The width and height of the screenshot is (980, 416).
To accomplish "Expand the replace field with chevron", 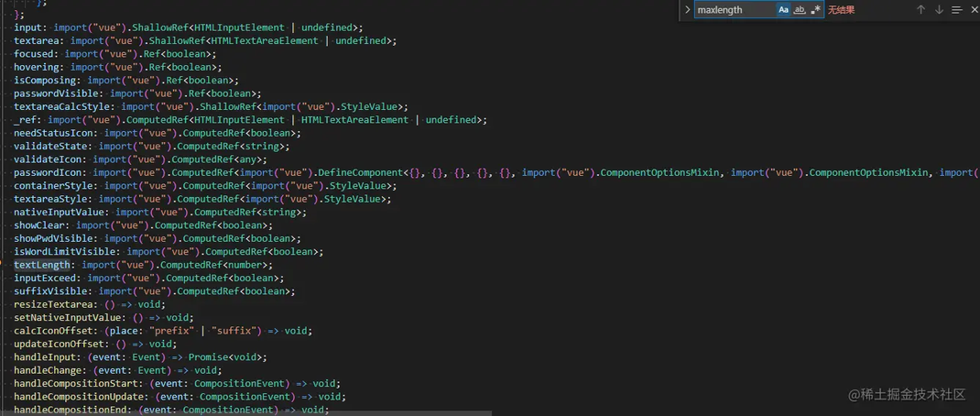I will tap(688, 9).
